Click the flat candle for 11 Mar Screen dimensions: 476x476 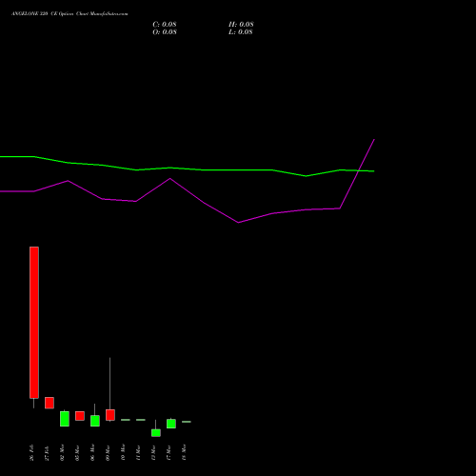coord(141,420)
